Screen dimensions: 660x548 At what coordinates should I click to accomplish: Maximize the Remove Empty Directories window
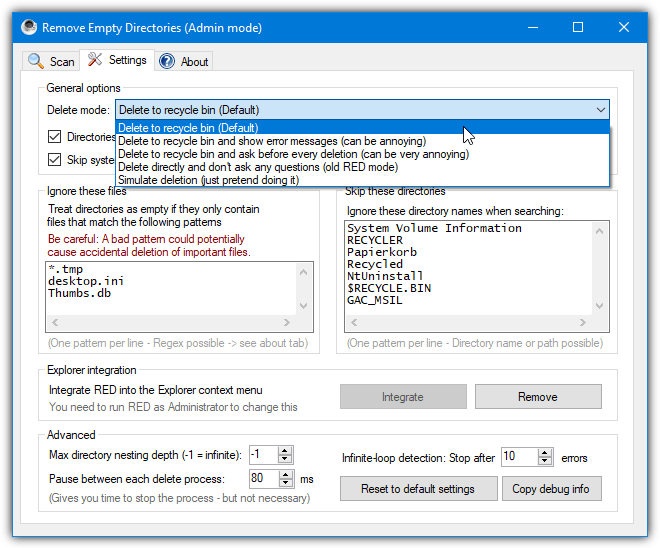pyautogui.click(x=578, y=27)
